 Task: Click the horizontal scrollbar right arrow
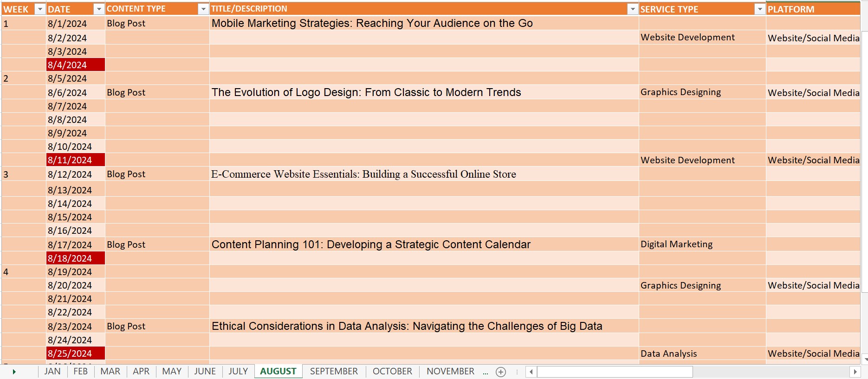tap(855, 372)
